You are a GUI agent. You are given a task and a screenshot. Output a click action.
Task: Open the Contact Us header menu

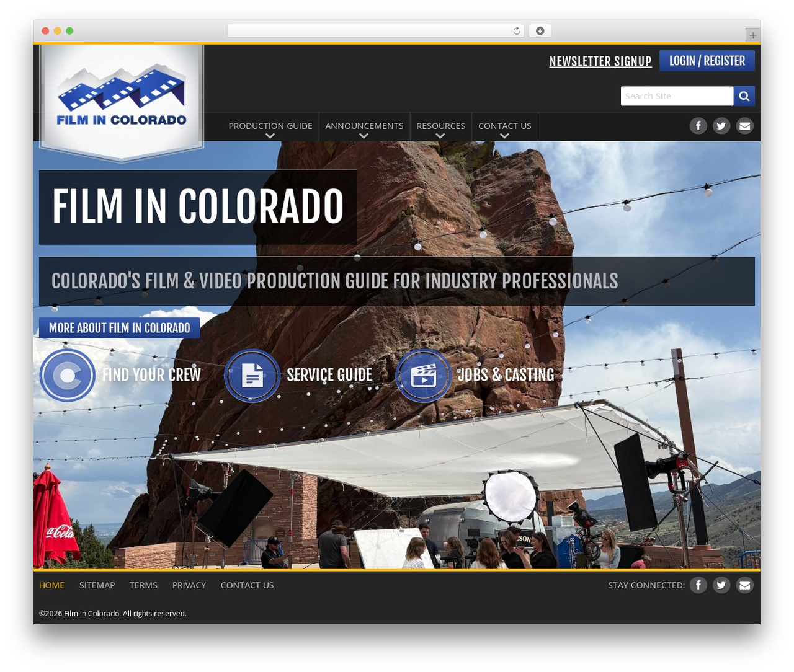504,126
